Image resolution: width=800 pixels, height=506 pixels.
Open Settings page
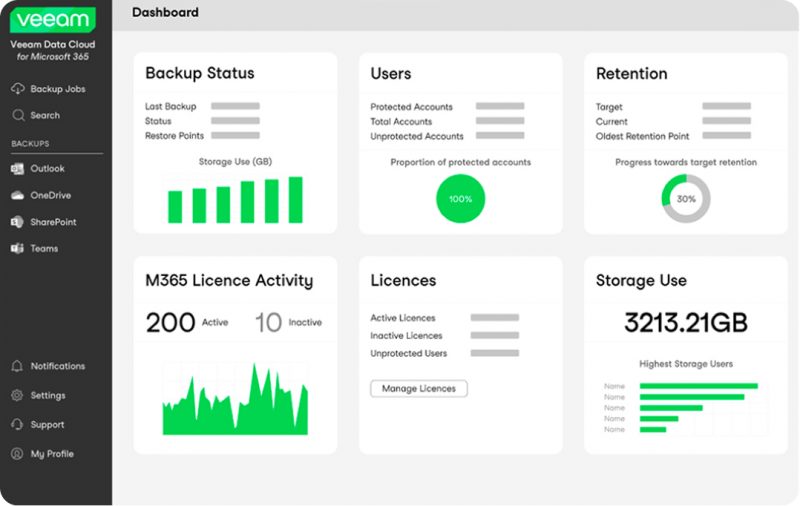(x=48, y=395)
